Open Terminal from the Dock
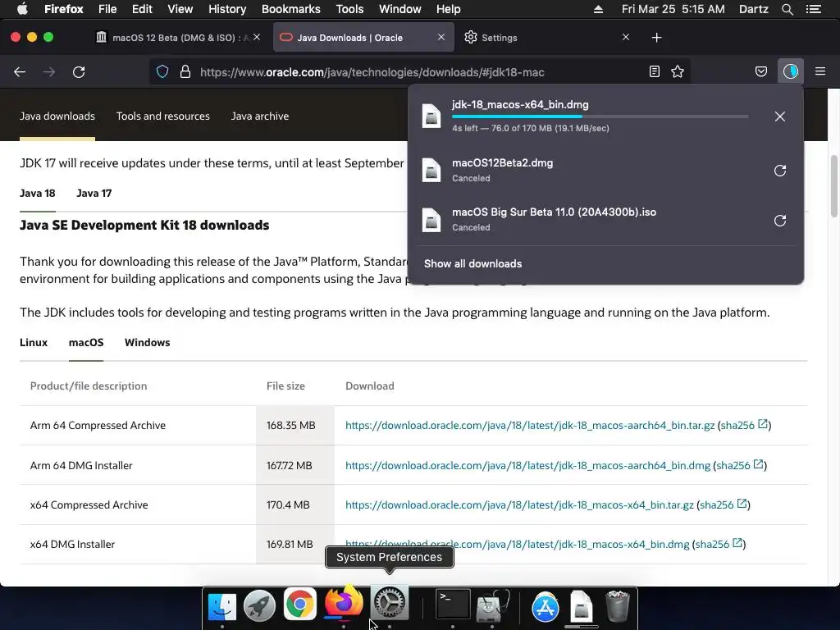The height and width of the screenshot is (630, 840). tap(453, 605)
